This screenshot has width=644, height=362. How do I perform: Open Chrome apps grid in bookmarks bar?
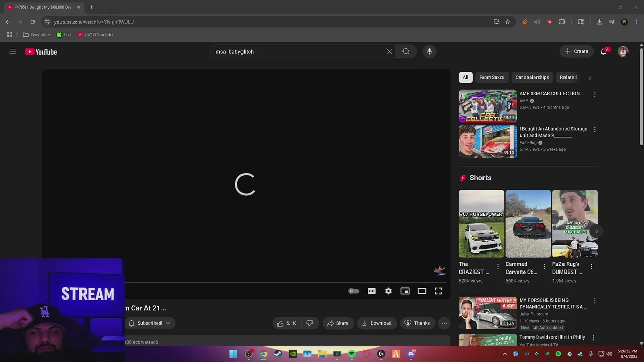(x=9, y=35)
